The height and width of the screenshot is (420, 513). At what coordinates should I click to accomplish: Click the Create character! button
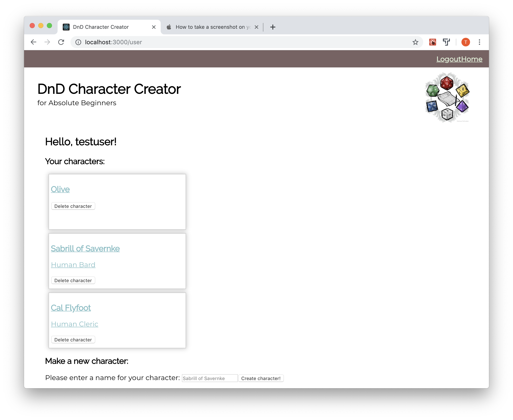[261, 378]
